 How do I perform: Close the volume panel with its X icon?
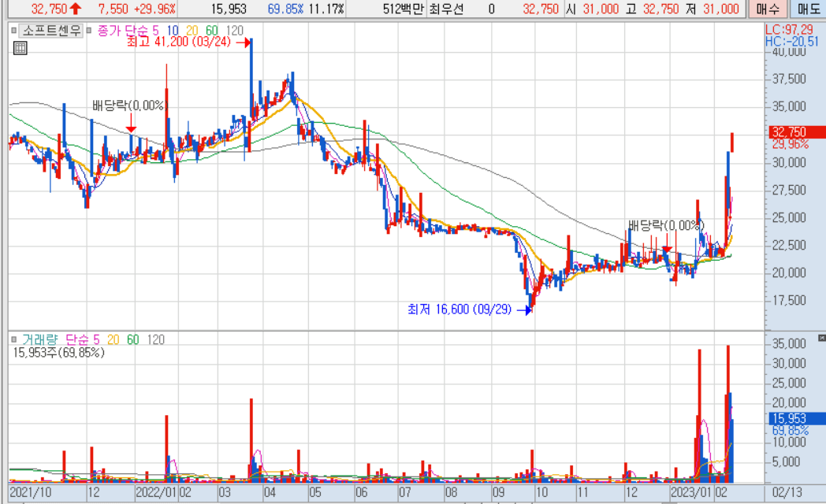pyautogui.click(x=822, y=338)
